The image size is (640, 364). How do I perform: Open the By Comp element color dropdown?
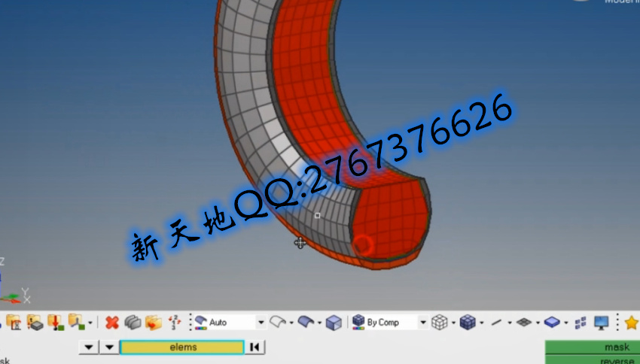coord(422,323)
